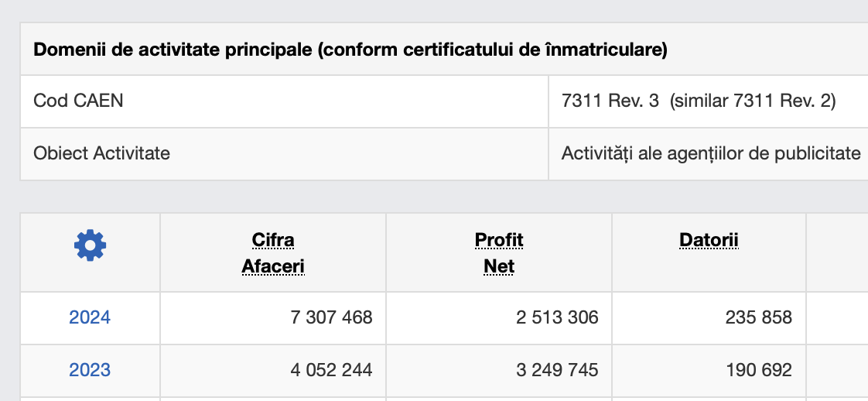Open the 2024 year link

click(x=90, y=317)
